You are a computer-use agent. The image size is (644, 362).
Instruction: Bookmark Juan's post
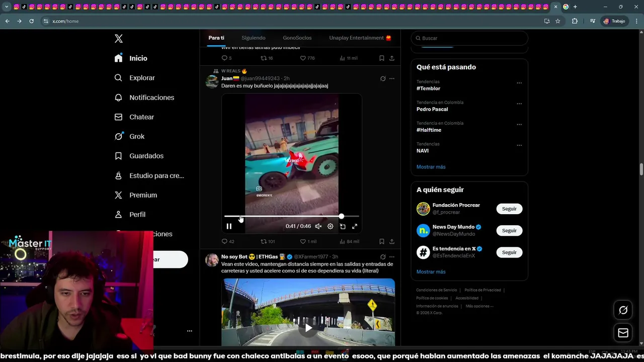pyautogui.click(x=381, y=241)
